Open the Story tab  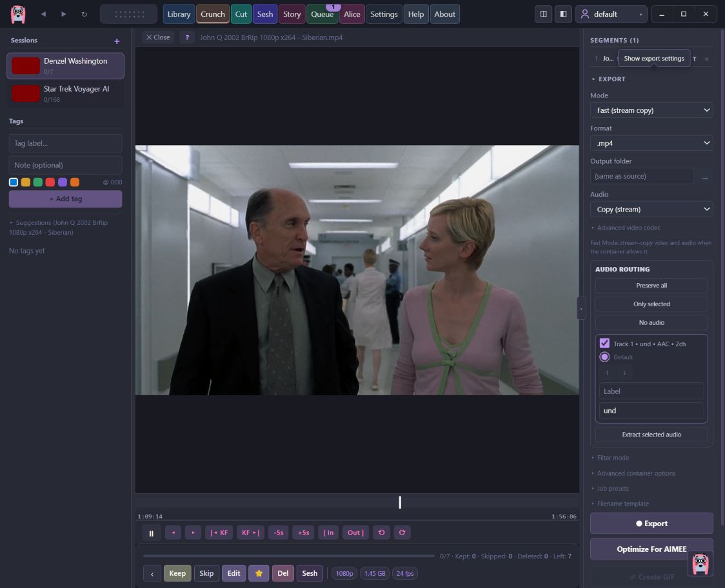pyautogui.click(x=292, y=14)
